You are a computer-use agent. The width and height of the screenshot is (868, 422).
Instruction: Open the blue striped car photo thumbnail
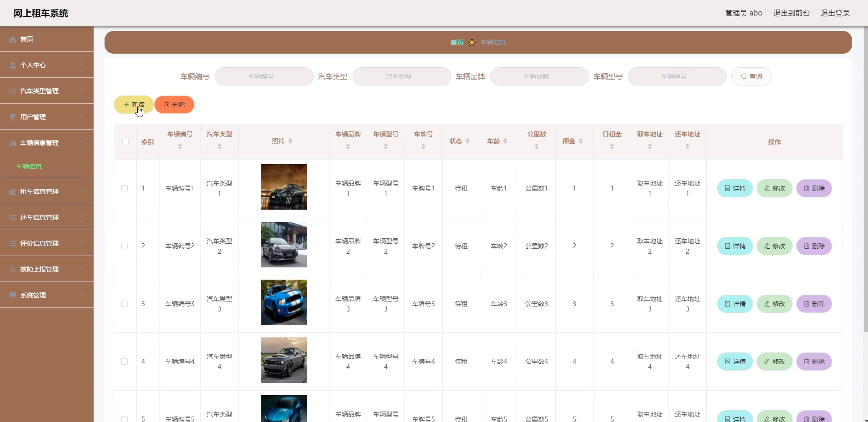coord(284,302)
